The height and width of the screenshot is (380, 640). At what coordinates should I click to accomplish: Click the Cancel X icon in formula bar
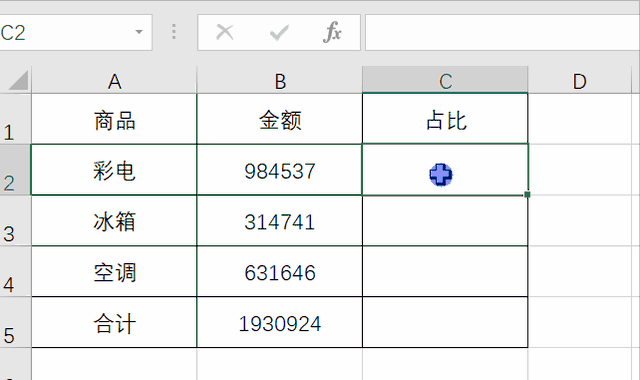coord(225,32)
